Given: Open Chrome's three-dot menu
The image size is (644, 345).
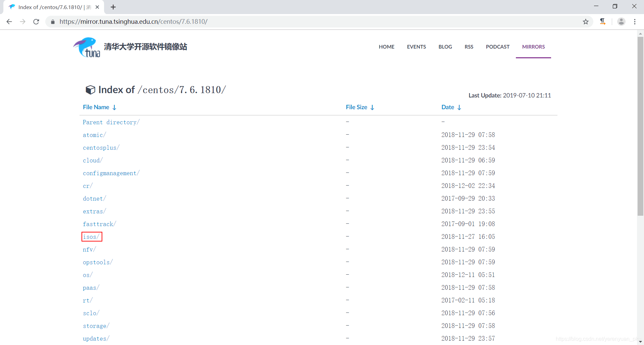Looking at the screenshot, I should 635,21.
